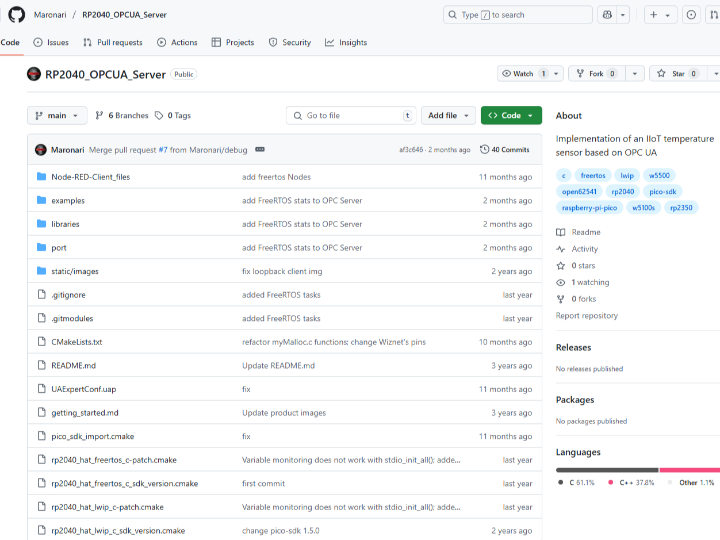The width and height of the screenshot is (720, 540).
Task: Open the green Code dropdown button
Action: click(x=511, y=115)
